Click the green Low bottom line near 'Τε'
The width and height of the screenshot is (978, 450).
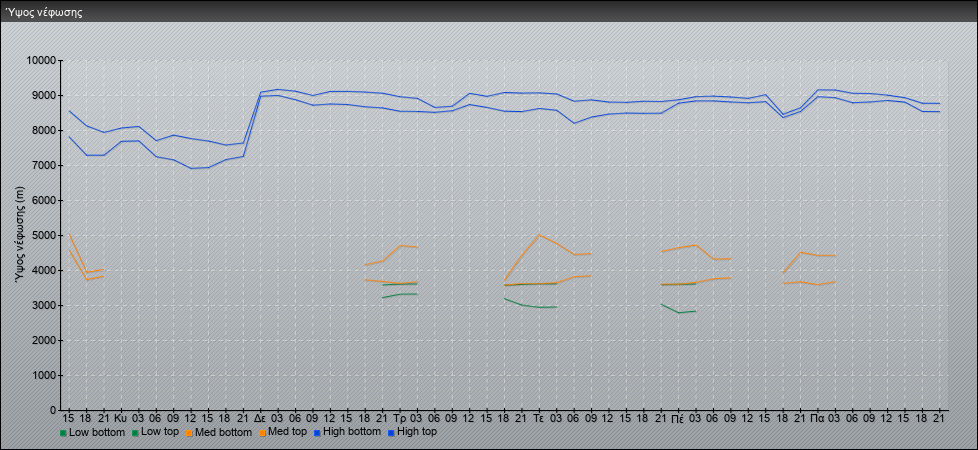(x=539, y=306)
